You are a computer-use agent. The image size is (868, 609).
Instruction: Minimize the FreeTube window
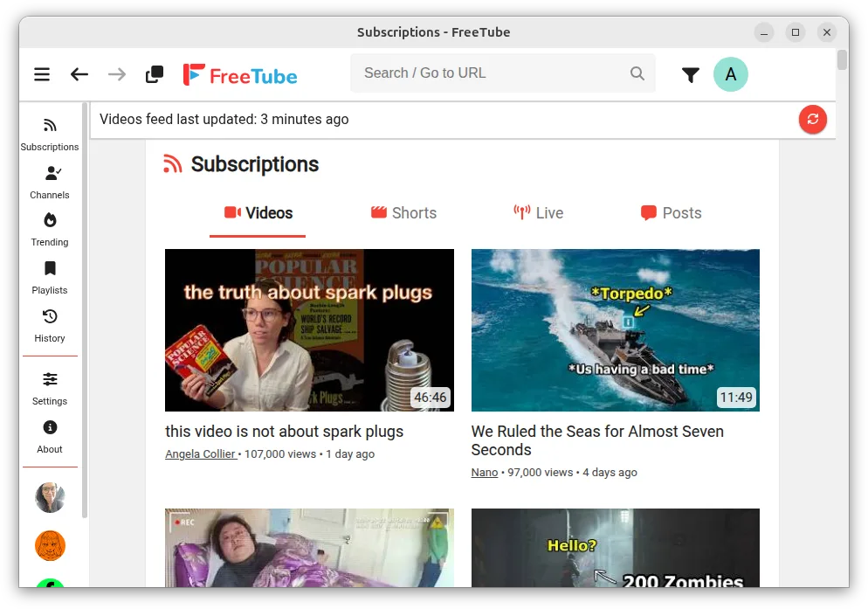pos(764,32)
